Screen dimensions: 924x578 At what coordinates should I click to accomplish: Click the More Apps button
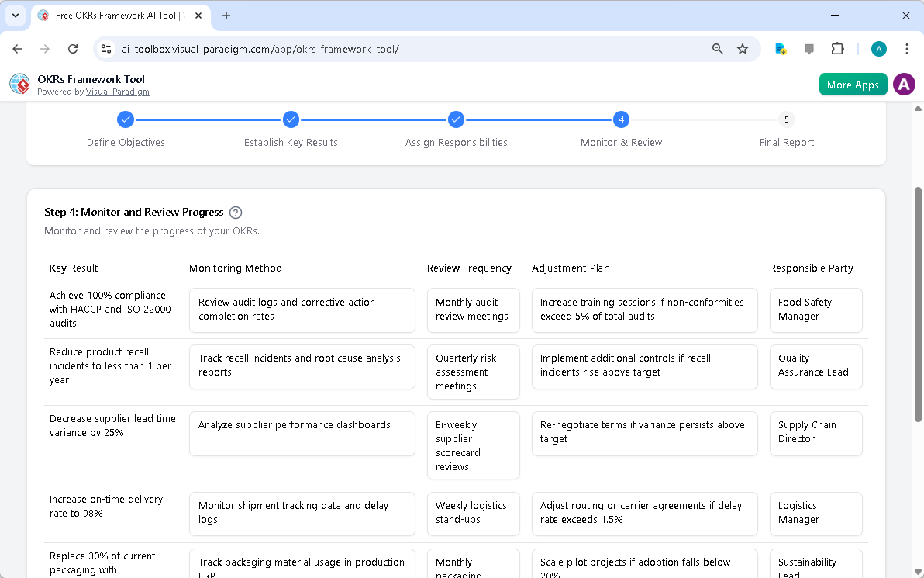click(x=853, y=84)
